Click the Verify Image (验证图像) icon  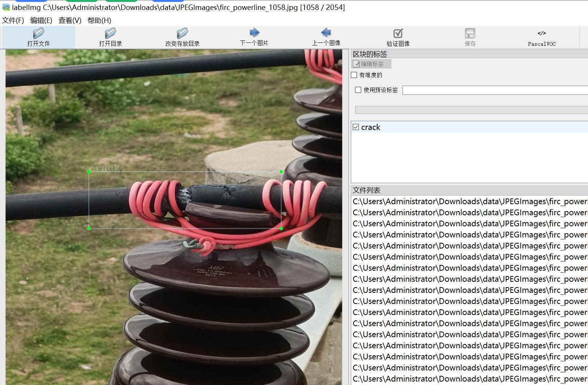click(398, 34)
